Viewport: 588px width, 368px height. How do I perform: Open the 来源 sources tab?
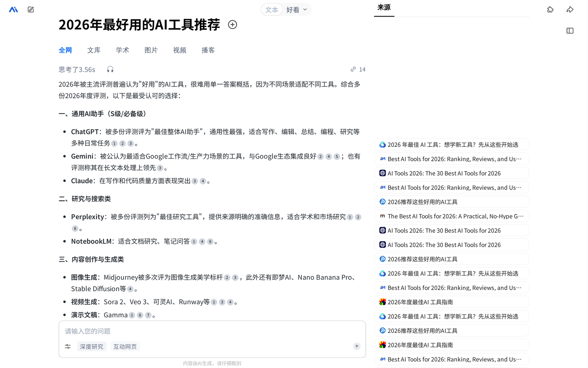384,8
